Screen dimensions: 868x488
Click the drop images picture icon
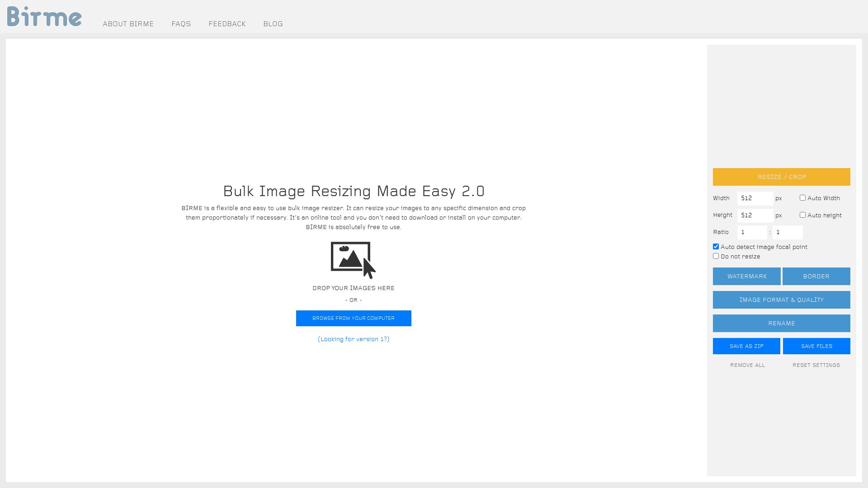(x=353, y=260)
